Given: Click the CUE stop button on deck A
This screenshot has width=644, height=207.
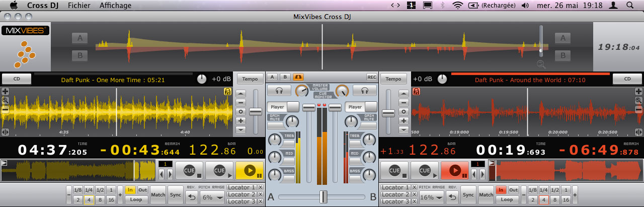Looking at the screenshot, I should 189,170.
